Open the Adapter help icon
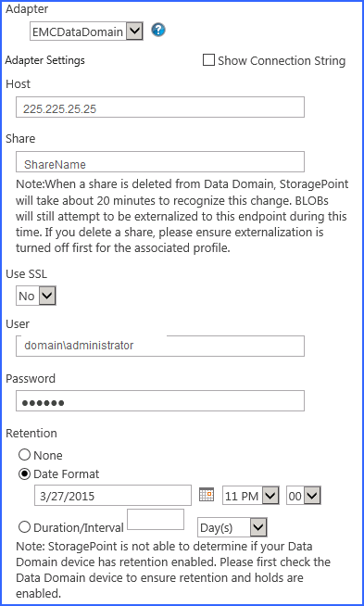Viewport: 364px width, 606px height. click(158, 30)
